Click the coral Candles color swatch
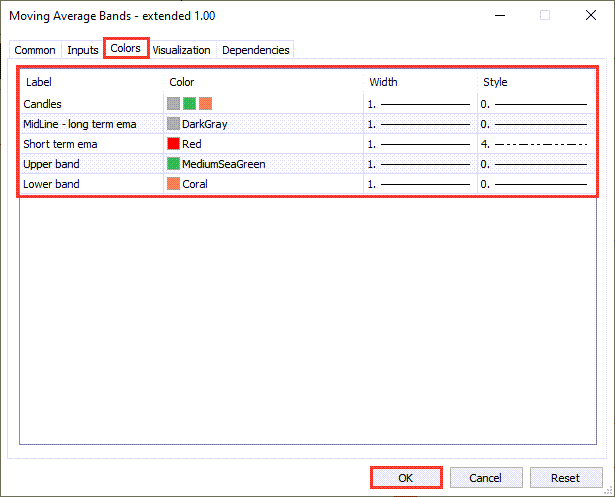 tap(205, 103)
